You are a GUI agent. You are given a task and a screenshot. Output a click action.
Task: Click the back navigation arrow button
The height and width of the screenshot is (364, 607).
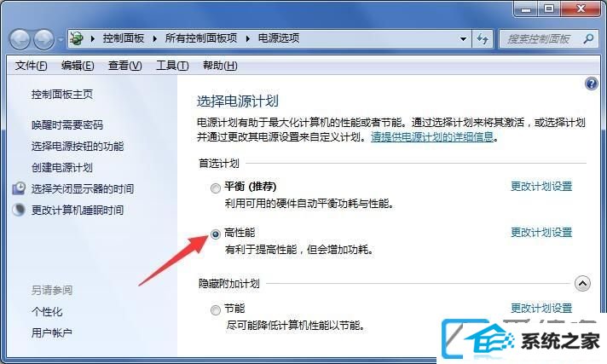(20, 39)
